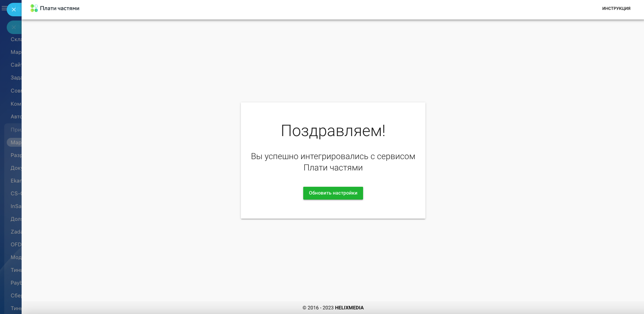The image size is (644, 314).
Task: Select the Ekar… item in the sidebar
Action: click(16, 181)
